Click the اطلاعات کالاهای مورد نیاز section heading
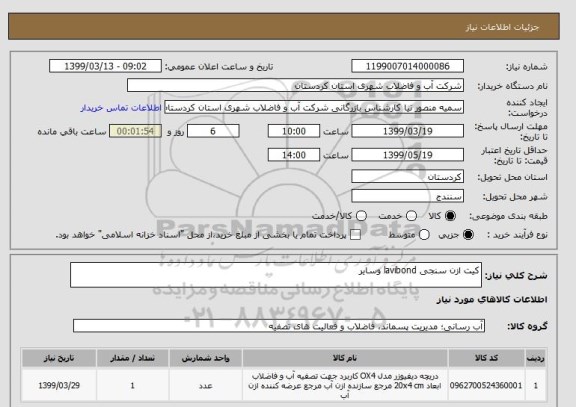This screenshot has height=407, width=576. tap(492, 300)
